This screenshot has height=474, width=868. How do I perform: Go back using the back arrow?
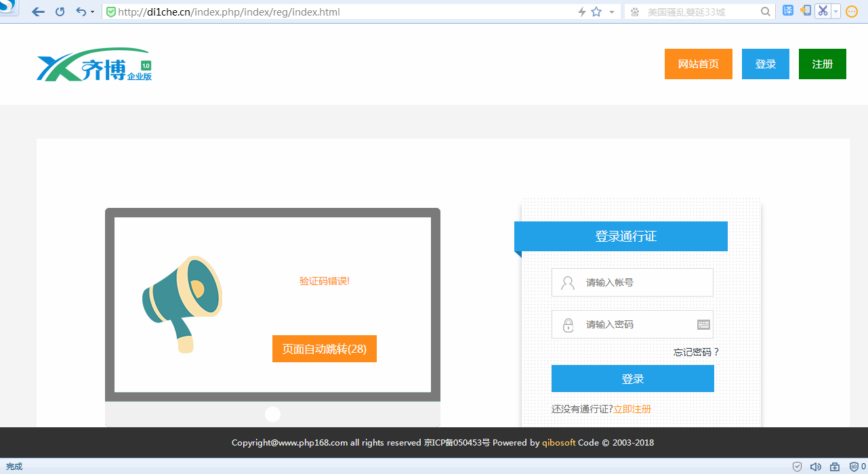tap(38, 11)
